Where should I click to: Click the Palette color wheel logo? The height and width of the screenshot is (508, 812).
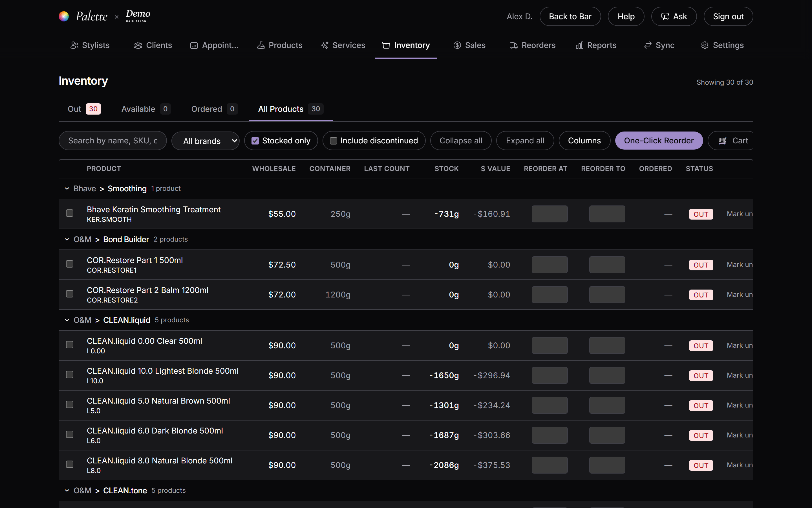click(x=64, y=16)
